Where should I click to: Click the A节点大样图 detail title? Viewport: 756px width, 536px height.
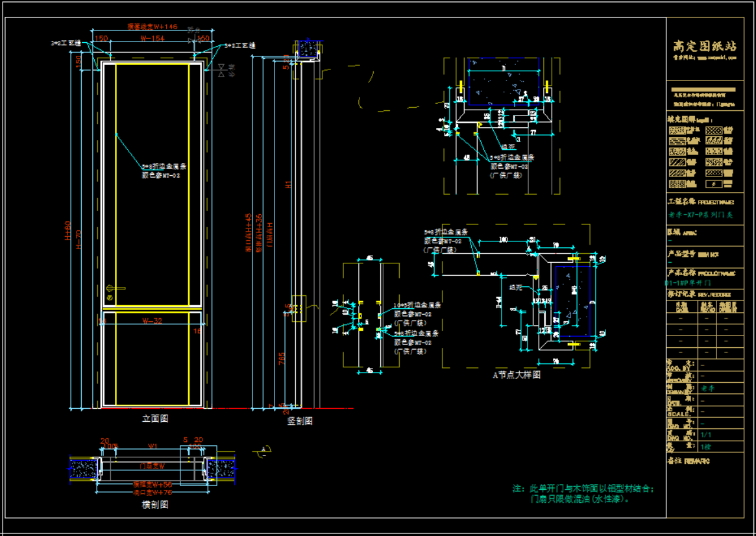click(517, 374)
